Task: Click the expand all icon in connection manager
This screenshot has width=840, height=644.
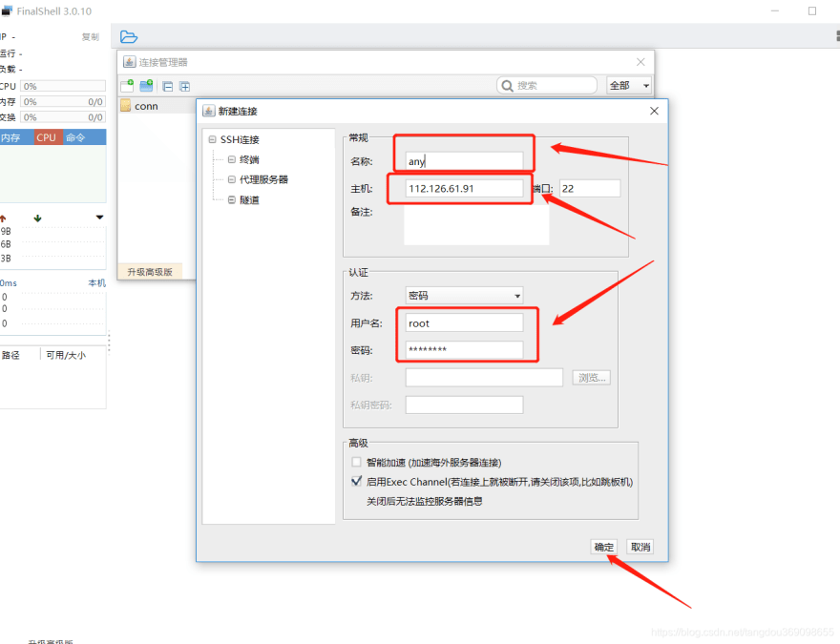Action: click(185, 86)
